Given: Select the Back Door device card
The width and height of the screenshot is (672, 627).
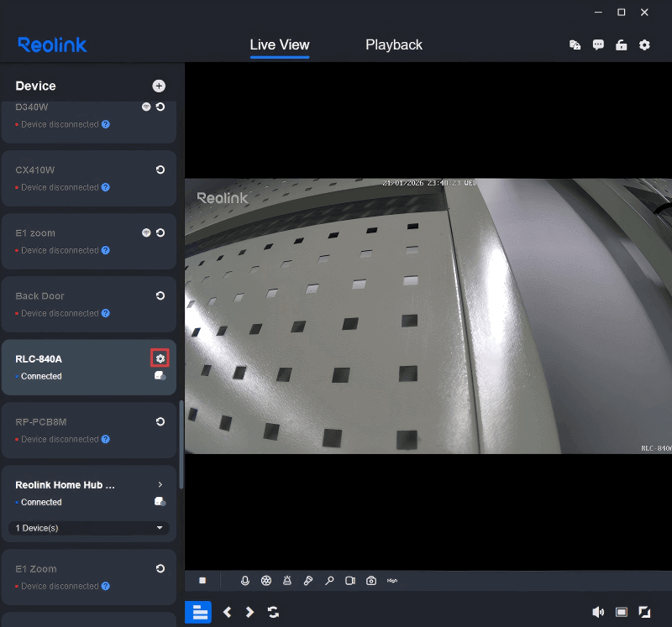Looking at the screenshot, I should pos(89,305).
